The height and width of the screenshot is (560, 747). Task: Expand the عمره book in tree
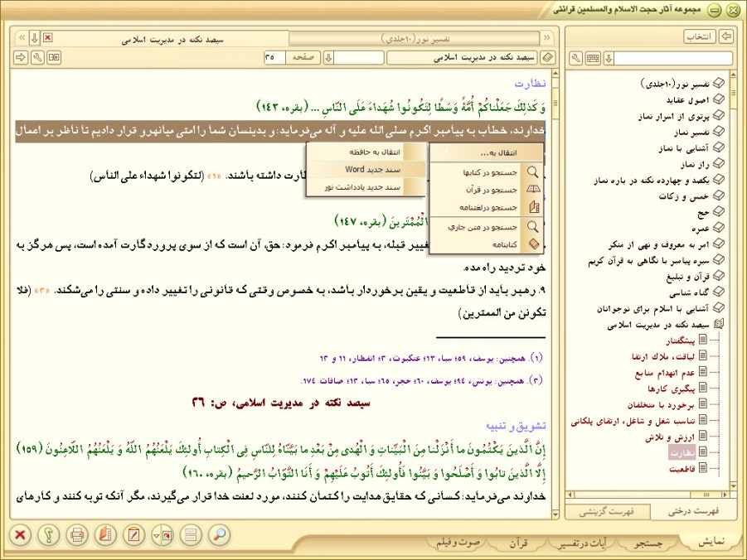tap(719, 227)
